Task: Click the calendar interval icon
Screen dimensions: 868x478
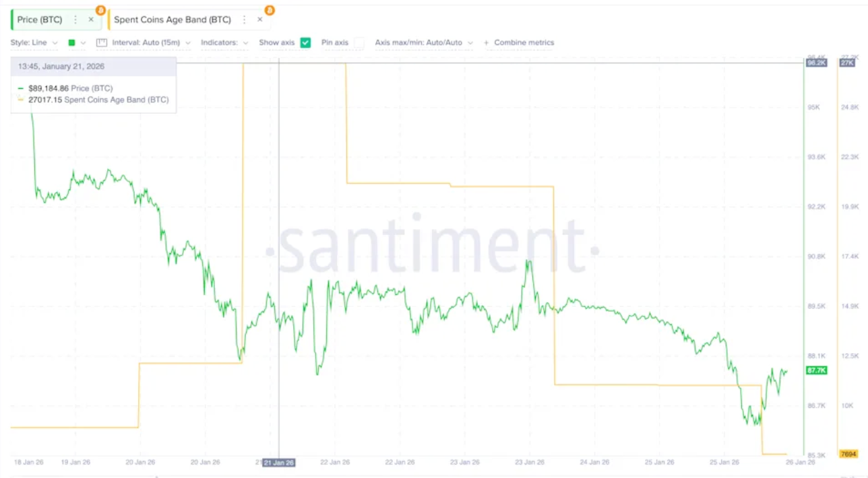Action: click(101, 42)
